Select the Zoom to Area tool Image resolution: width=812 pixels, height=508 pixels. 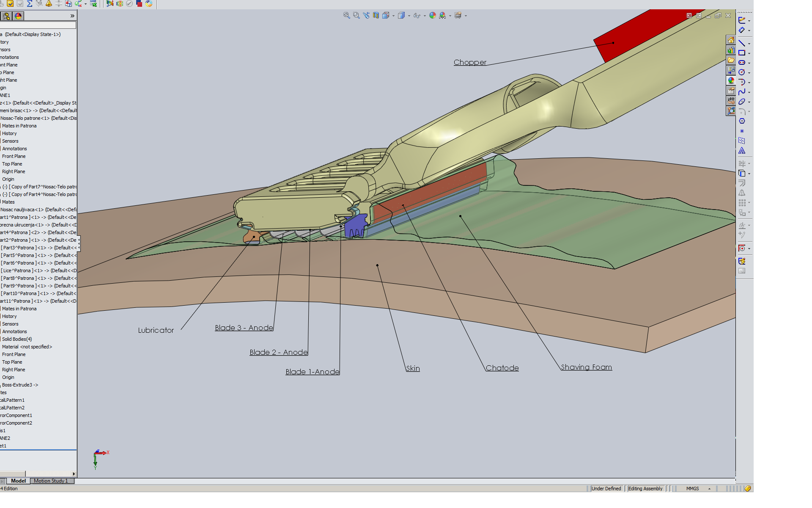(356, 15)
